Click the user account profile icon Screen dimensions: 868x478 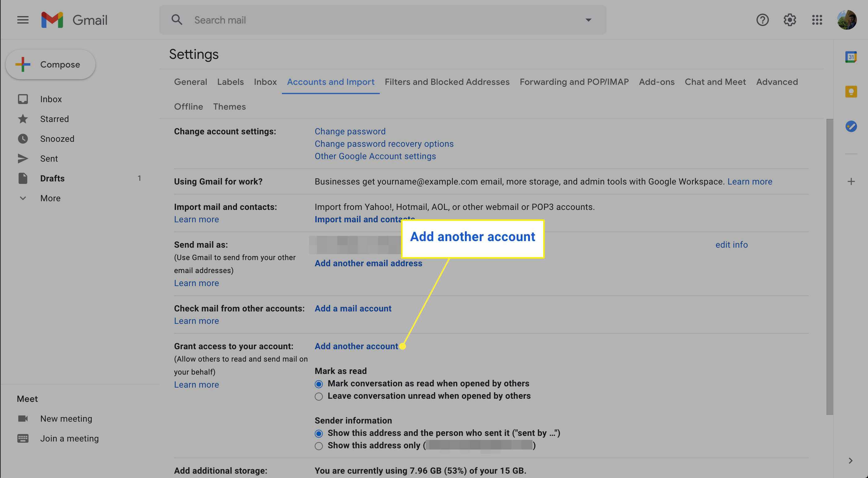tap(847, 20)
